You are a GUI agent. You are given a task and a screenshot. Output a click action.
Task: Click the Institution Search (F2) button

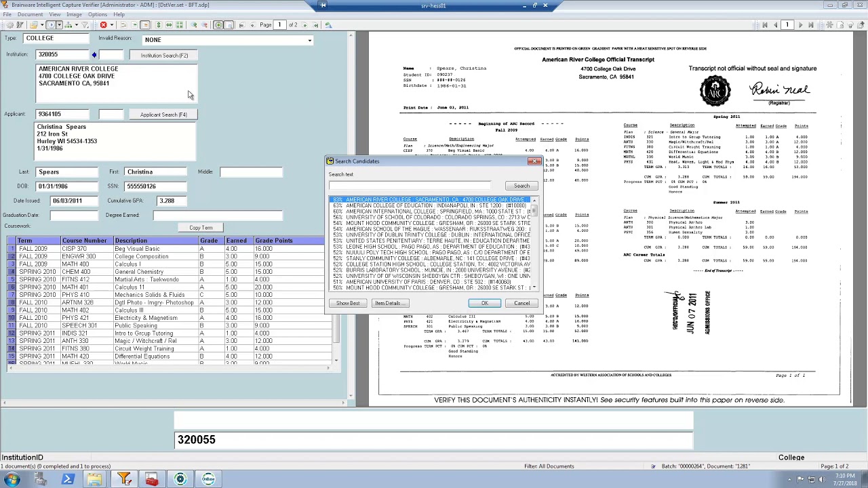(x=163, y=56)
